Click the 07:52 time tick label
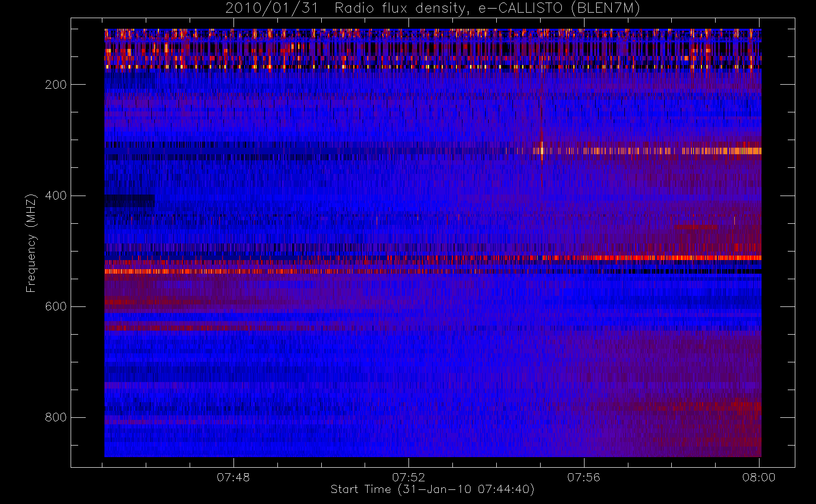Viewport: 816px width, 504px height. coord(409,477)
